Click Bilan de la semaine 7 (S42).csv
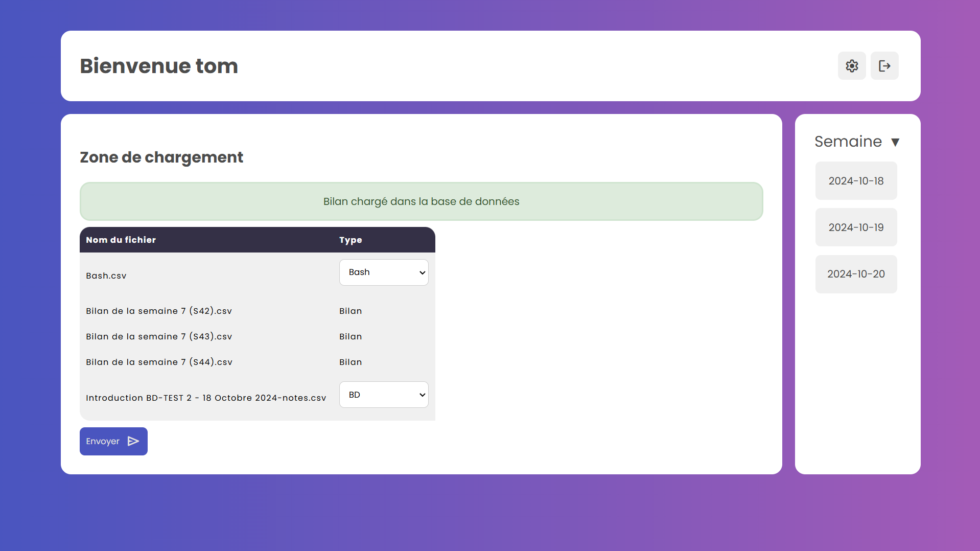This screenshot has height=551, width=980. click(159, 311)
